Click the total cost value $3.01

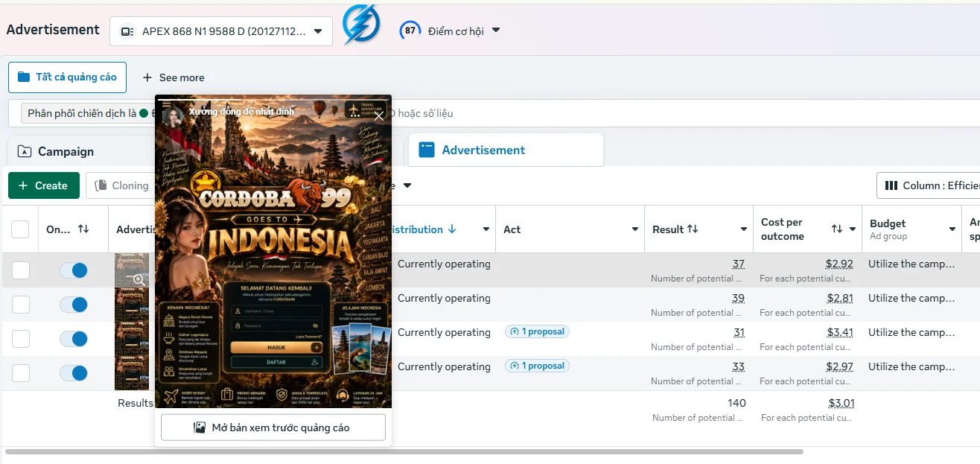841,403
